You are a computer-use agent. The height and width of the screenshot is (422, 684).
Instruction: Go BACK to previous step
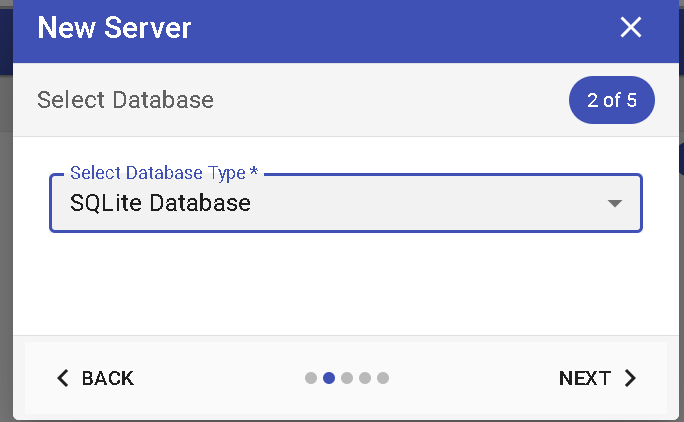tap(96, 378)
